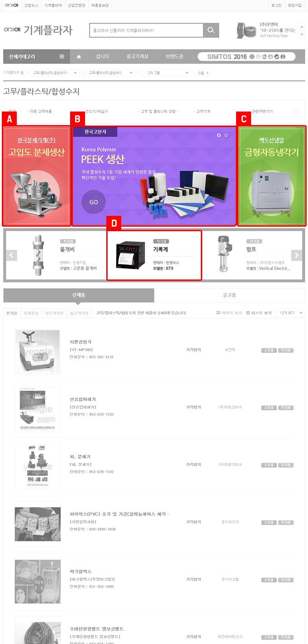Open the hamburger menu beside 전체카테고리
The width and height of the screenshot is (308, 644).
(62, 56)
